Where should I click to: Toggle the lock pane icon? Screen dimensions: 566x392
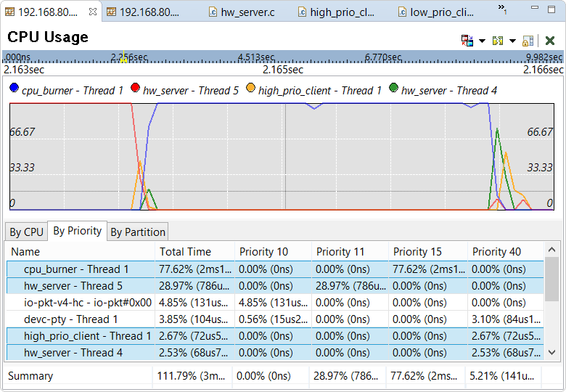click(x=528, y=41)
